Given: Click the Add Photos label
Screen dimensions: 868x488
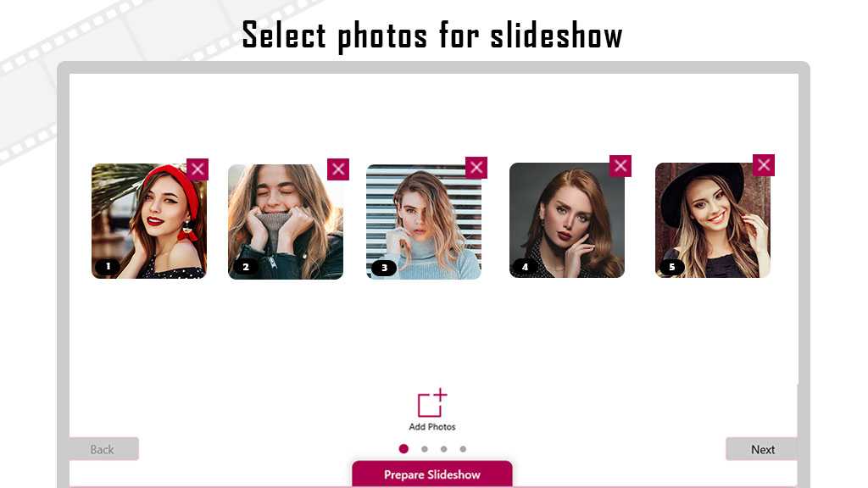Looking at the screenshot, I should 432,427.
